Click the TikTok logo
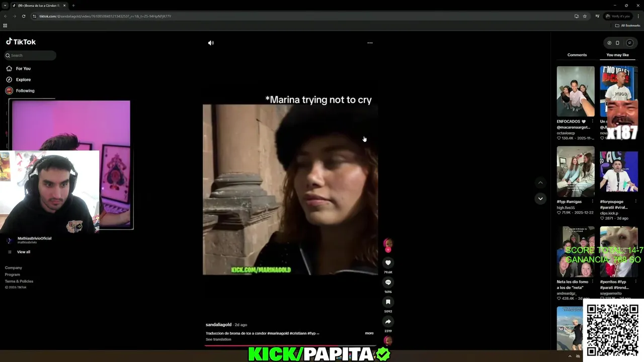Screen dimensions: 644x362 21,42
